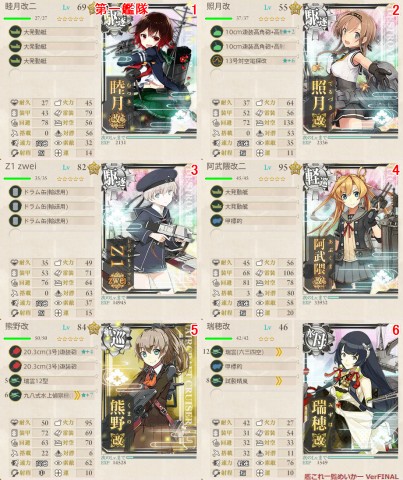Select Mizuho's 瑞雲 seaplane equipment icon

(x=217, y=352)
